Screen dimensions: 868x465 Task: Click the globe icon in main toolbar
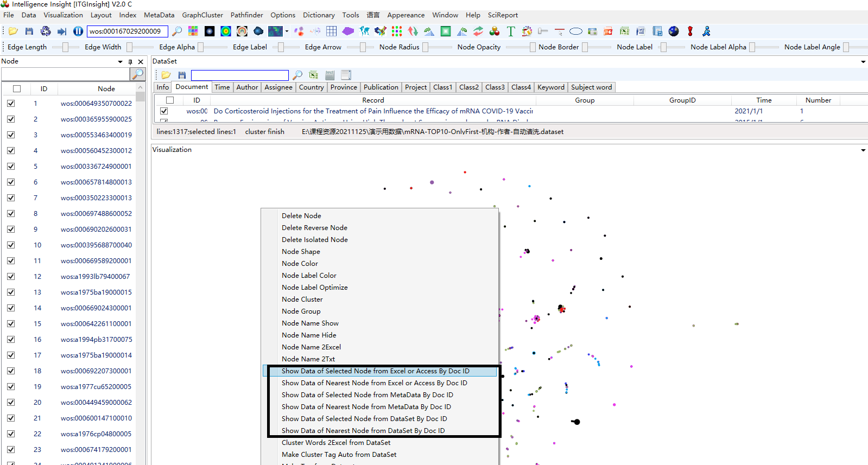point(674,31)
